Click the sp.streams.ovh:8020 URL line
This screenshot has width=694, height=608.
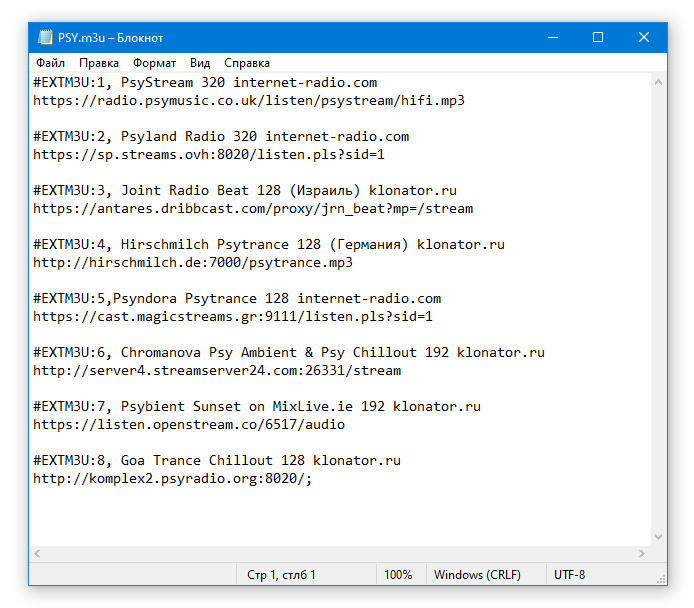(x=209, y=154)
